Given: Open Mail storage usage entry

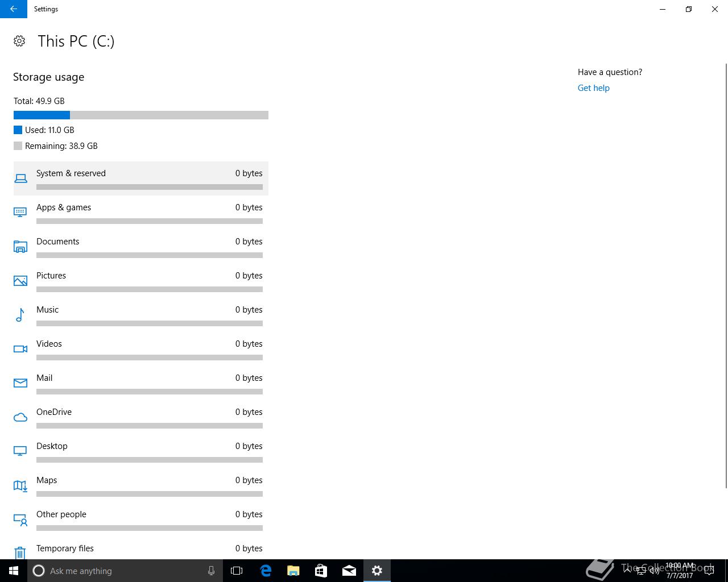Looking at the screenshot, I should coord(141,383).
